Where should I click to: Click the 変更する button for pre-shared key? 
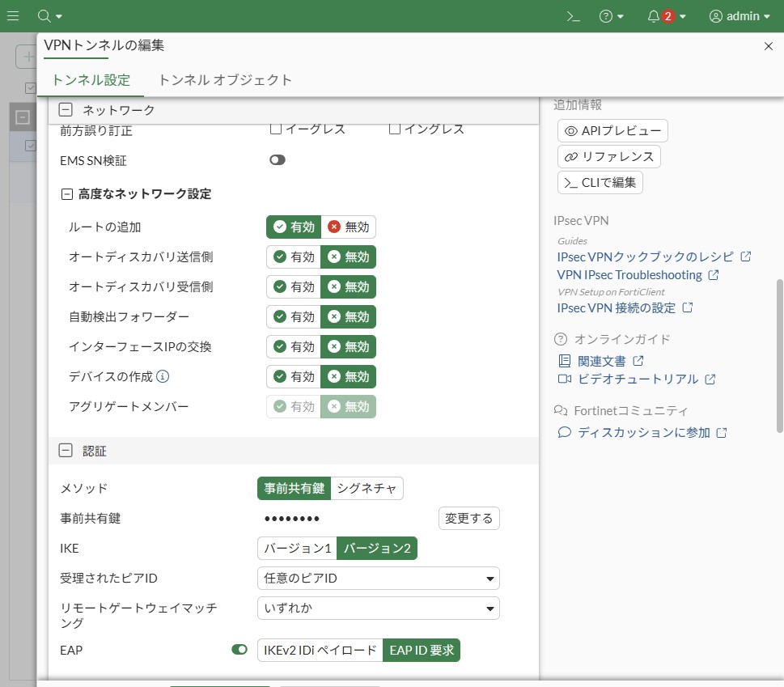469,519
